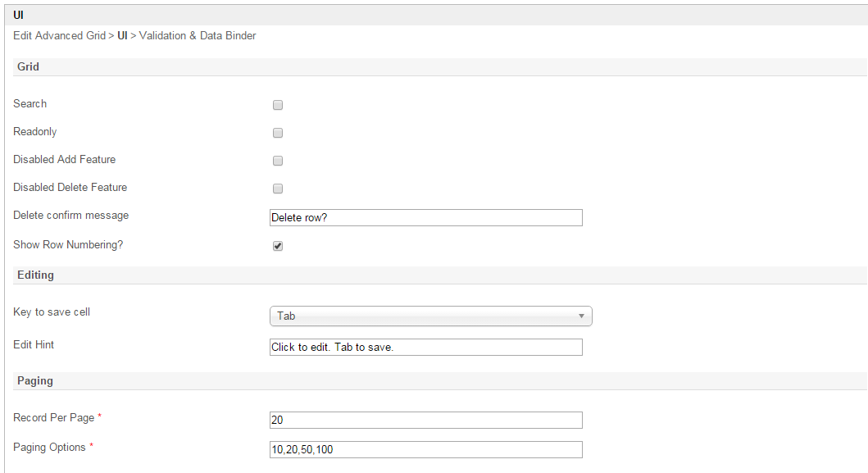Select the Record Per Page input
Image resolution: width=868 pixels, height=473 pixels.
425,420
